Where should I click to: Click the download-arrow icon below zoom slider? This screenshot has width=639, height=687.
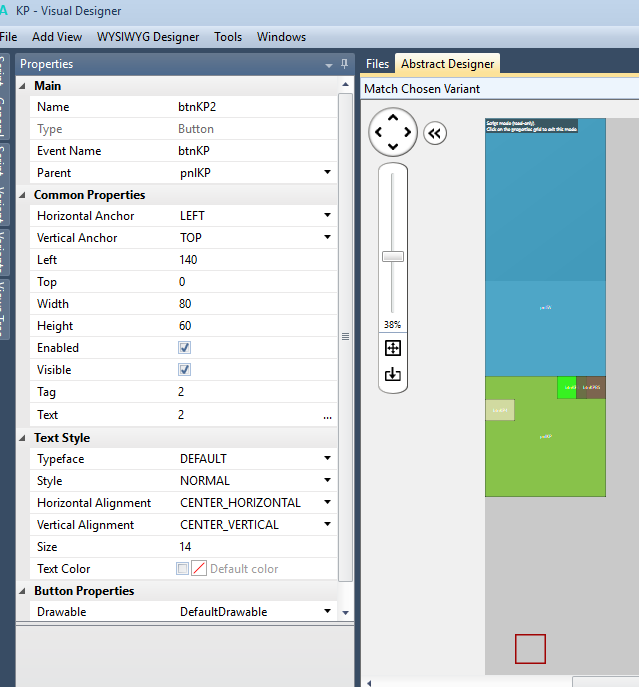pos(393,374)
